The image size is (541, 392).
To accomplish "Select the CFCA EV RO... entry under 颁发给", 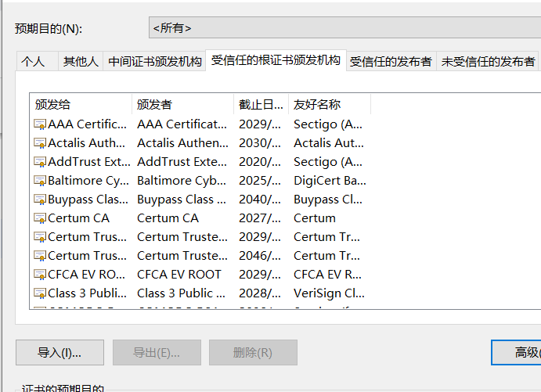I will coord(87,275).
